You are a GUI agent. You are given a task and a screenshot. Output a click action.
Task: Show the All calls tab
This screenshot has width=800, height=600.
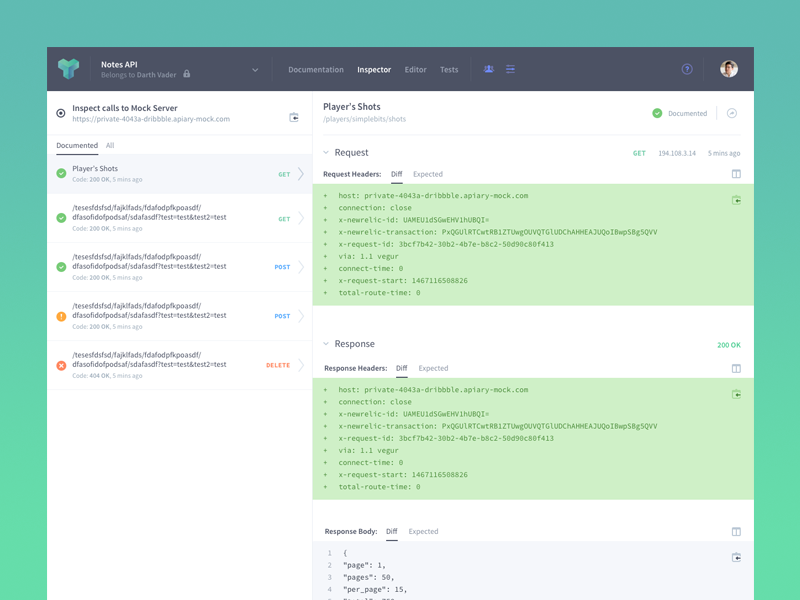(110, 146)
